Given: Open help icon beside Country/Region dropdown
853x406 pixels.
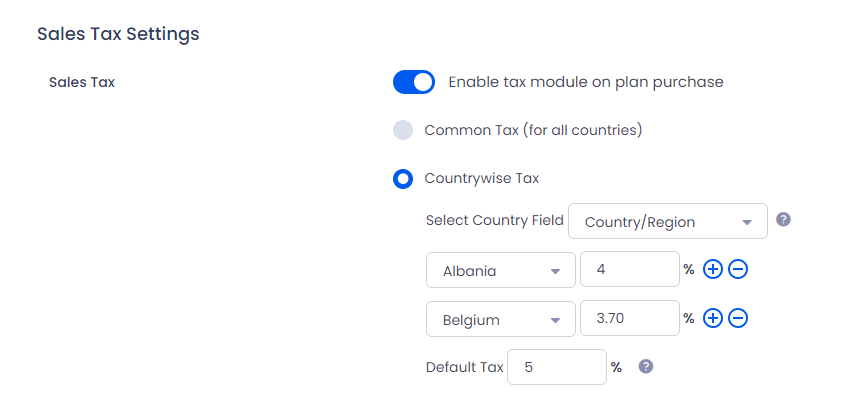Looking at the screenshot, I should point(783,220).
